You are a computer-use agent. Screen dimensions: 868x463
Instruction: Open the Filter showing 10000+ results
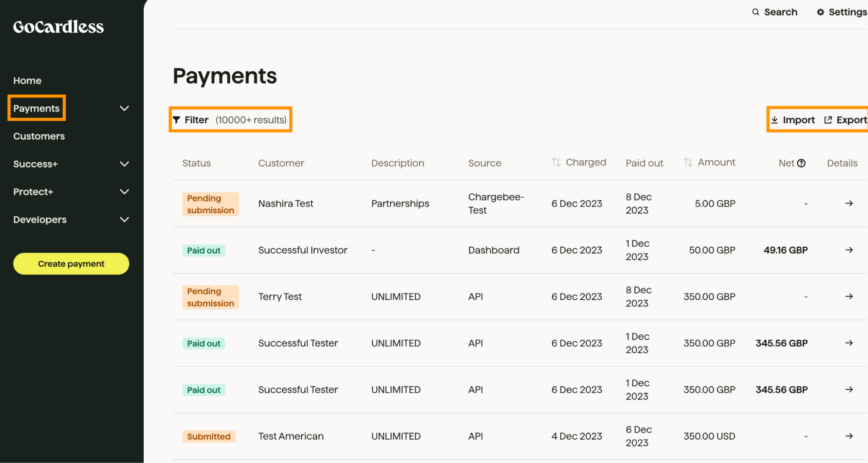230,120
